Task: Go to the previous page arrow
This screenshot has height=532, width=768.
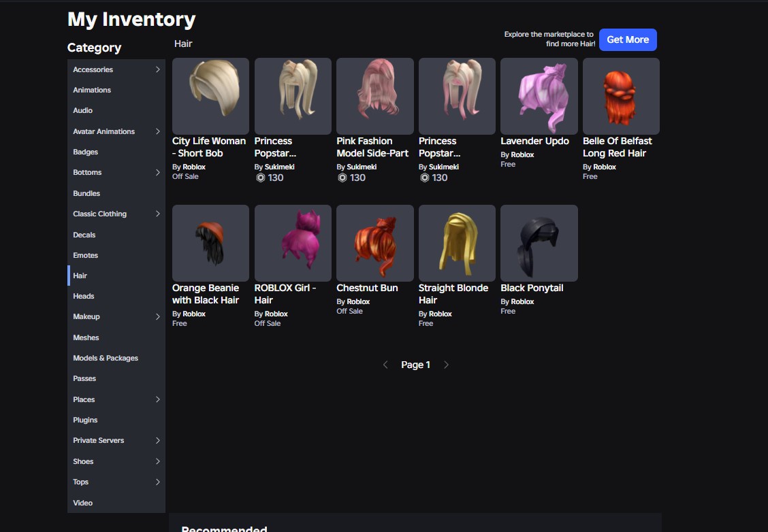Action: 385,365
